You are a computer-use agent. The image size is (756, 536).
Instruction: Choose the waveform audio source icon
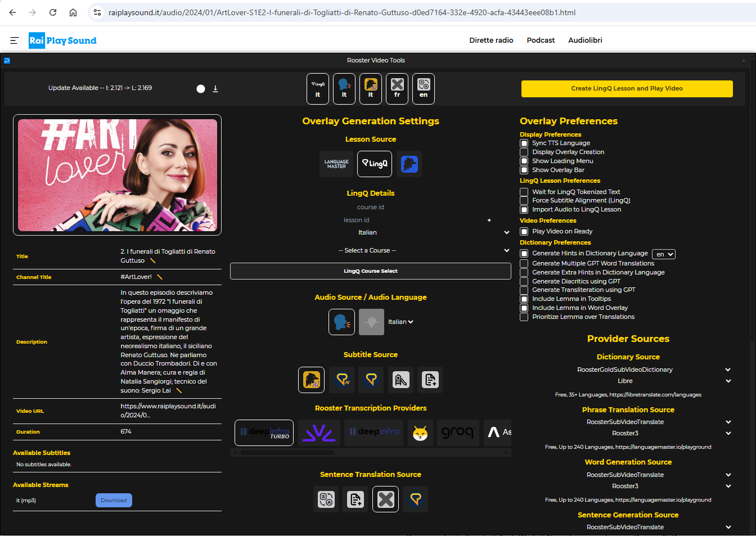click(x=371, y=322)
